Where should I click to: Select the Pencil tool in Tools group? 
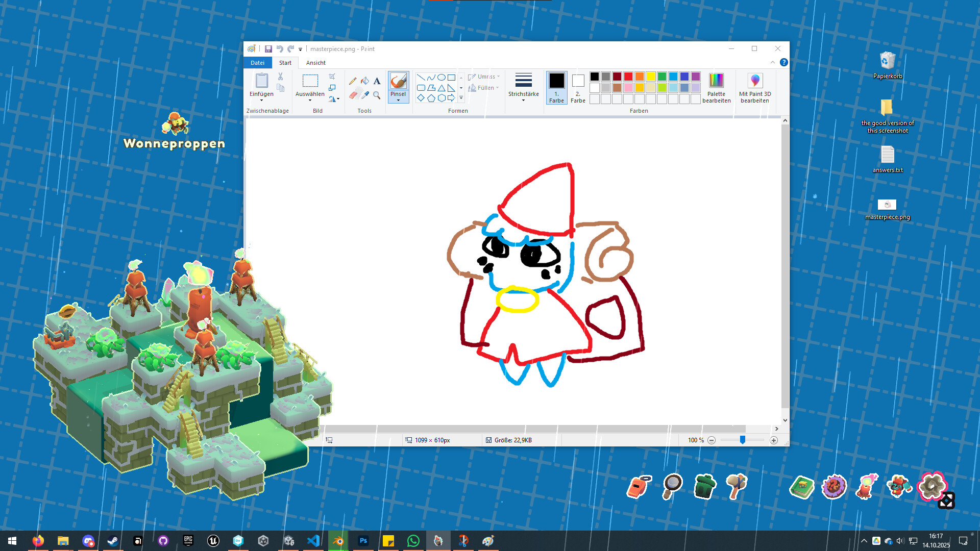[353, 81]
